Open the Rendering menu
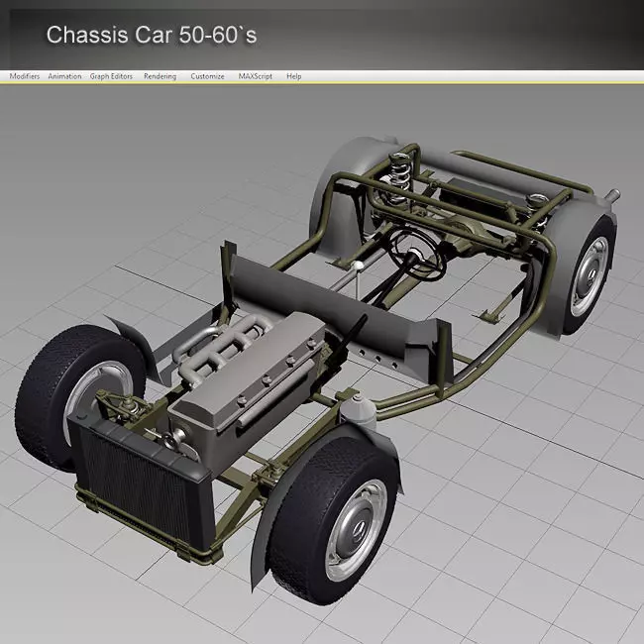Image resolution: width=644 pixels, height=644 pixels. coord(160,76)
